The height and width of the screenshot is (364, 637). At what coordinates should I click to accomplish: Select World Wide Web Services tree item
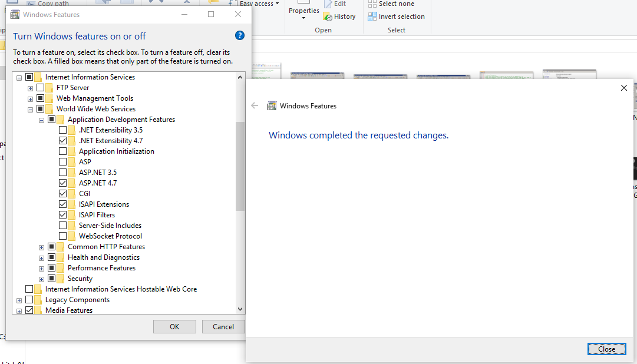(96, 109)
